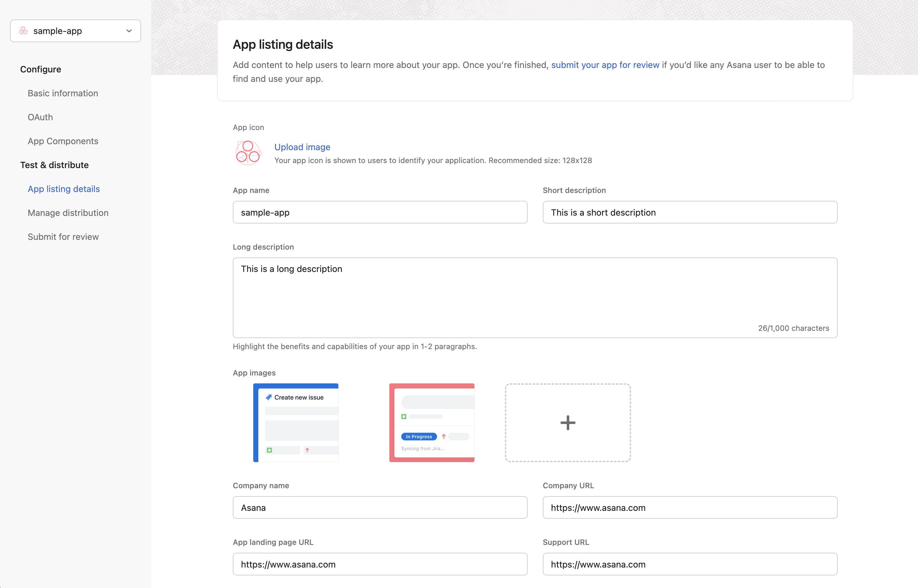Click the App name input field

380,212
